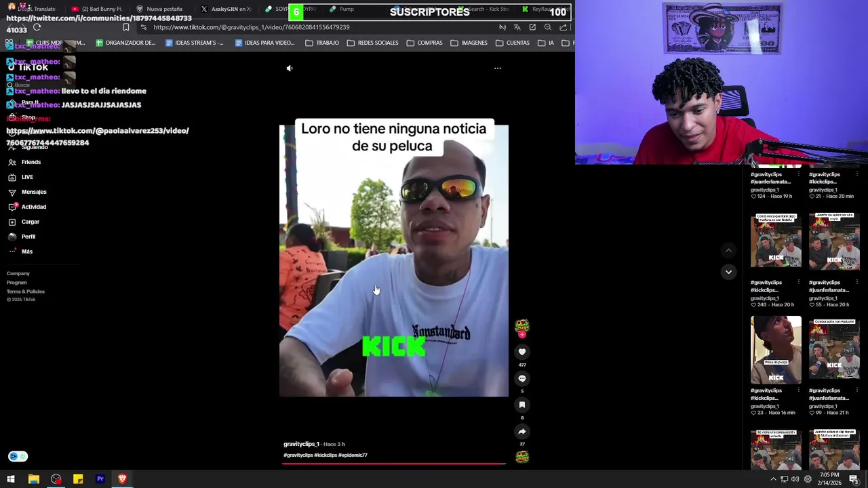Open Cargar upload page in sidebar

(x=24, y=222)
